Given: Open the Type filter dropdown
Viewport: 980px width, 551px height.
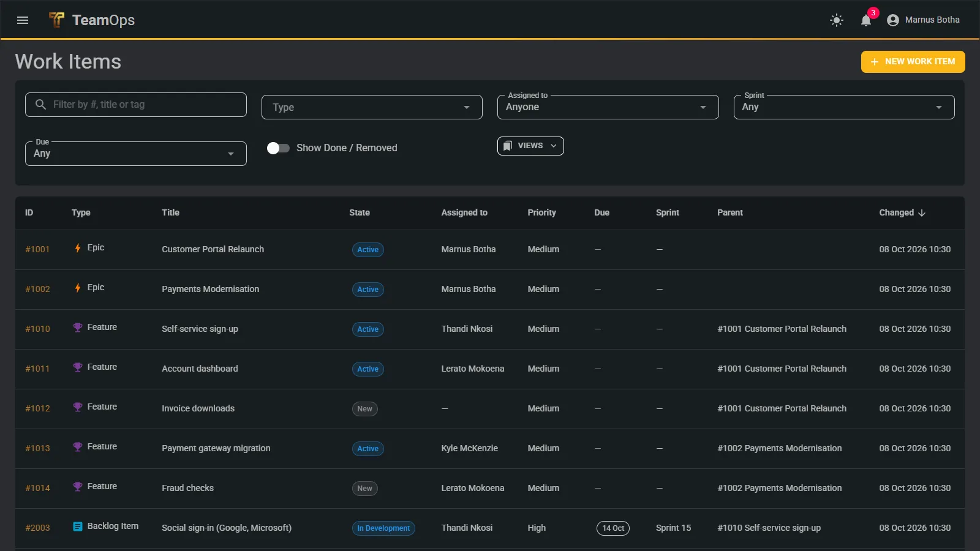Looking at the screenshot, I should 372,107.
